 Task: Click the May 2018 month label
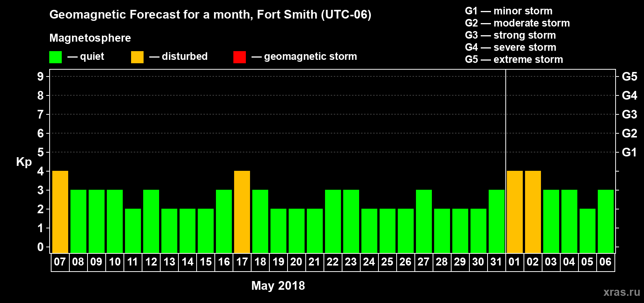(278, 286)
